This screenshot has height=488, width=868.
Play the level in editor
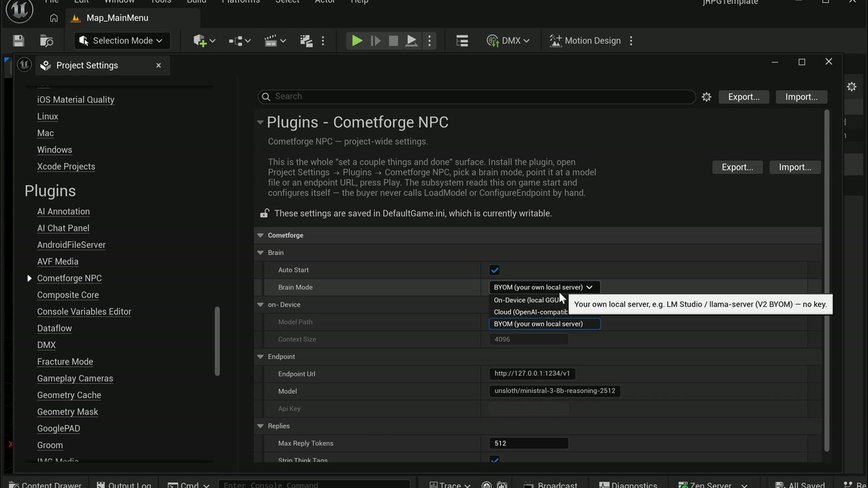357,41
